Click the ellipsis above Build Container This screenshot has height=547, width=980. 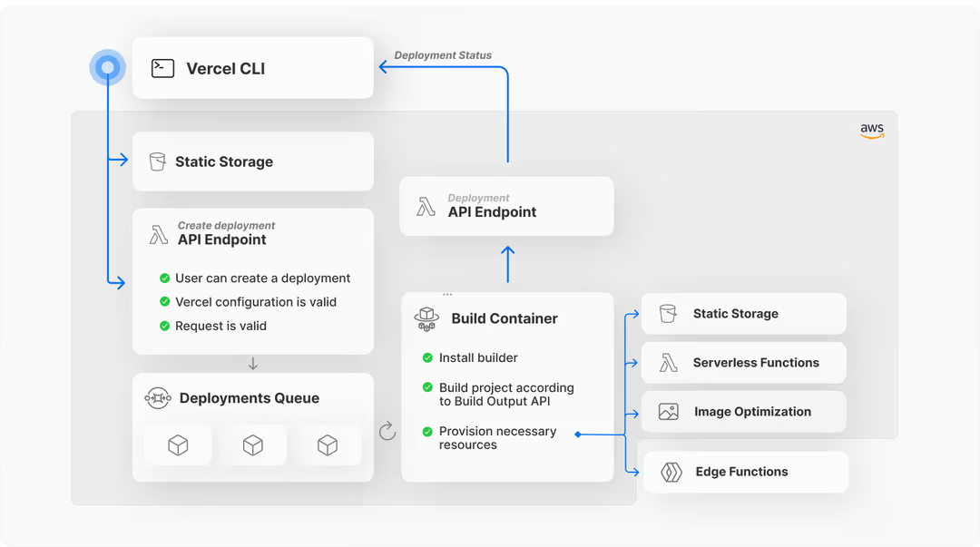click(447, 294)
